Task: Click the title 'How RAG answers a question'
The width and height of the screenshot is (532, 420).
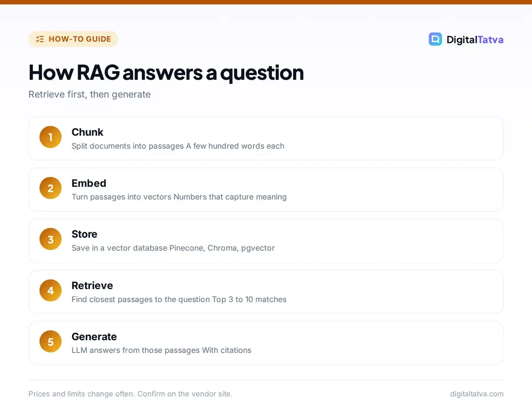Action: point(166,73)
